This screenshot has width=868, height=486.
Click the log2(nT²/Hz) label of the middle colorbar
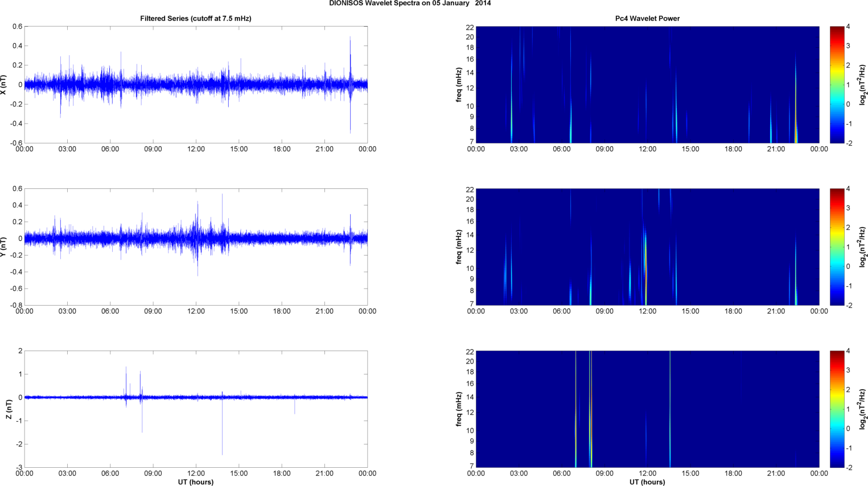[x=863, y=247]
